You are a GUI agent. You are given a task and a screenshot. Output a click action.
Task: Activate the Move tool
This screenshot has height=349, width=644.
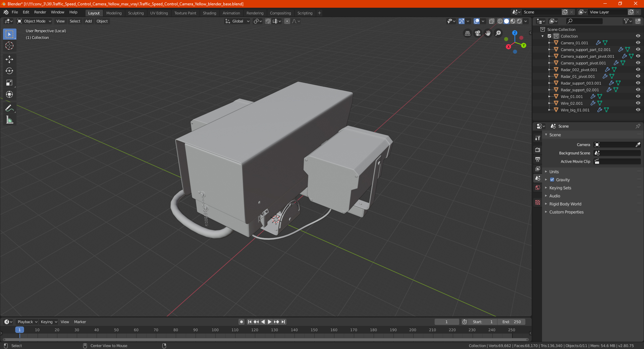coord(9,59)
